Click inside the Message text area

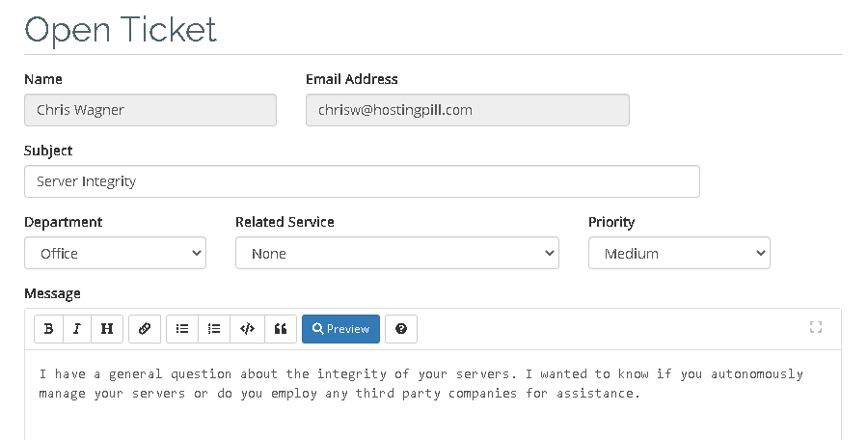click(433, 395)
